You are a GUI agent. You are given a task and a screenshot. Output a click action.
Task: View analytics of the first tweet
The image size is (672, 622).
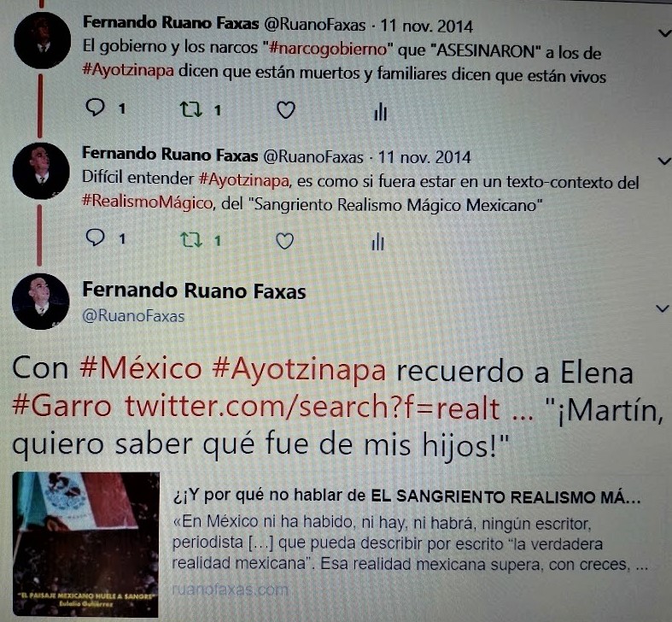[380, 113]
